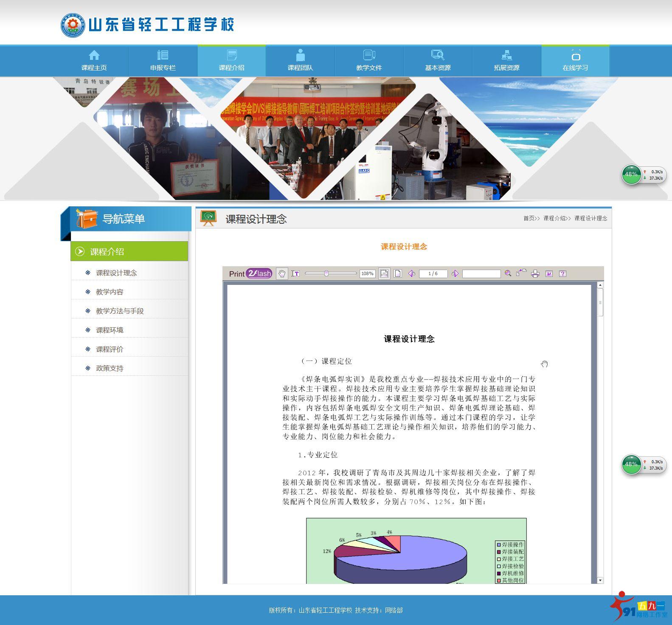Viewport: 672px width, 625px height.
Task: Click the search magnifier icon in viewer
Action: tap(508, 274)
